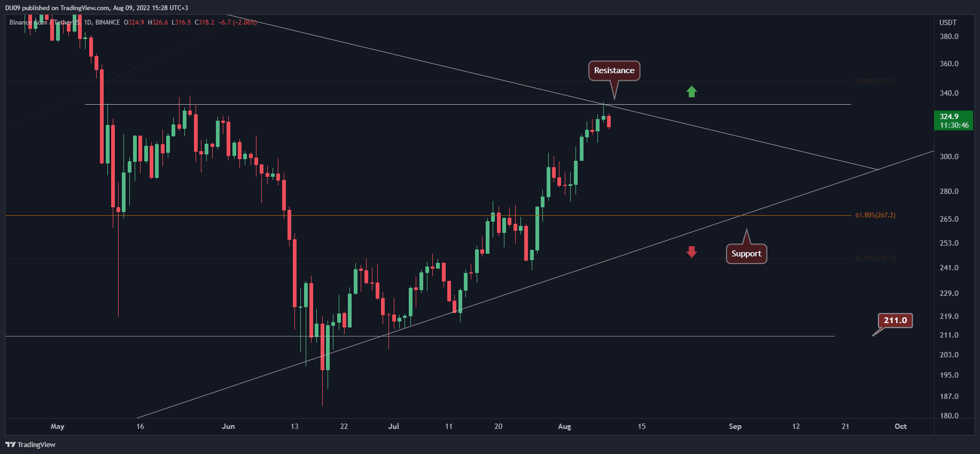Image resolution: width=980 pixels, height=454 pixels.
Task: Click 203.0 on the price axis
Action: [949, 355]
